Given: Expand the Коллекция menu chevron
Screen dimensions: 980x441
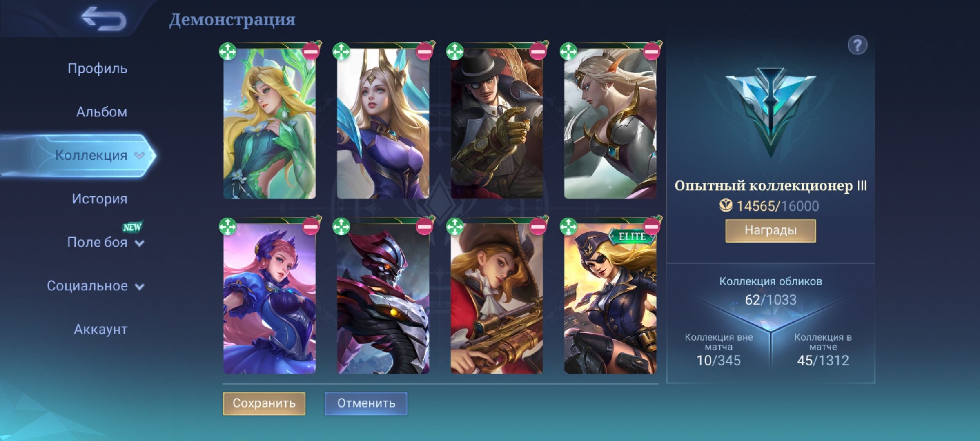Looking at the screenshot, I should point(140,155).
